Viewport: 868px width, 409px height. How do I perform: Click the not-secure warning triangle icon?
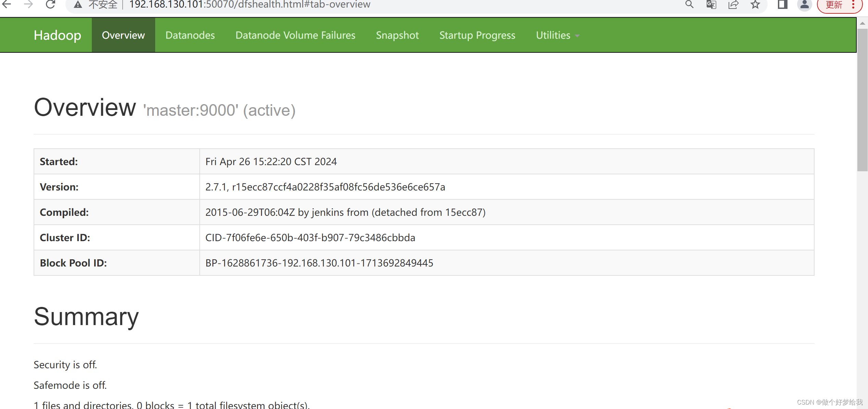pyautogui.click(x=78, y=4)
